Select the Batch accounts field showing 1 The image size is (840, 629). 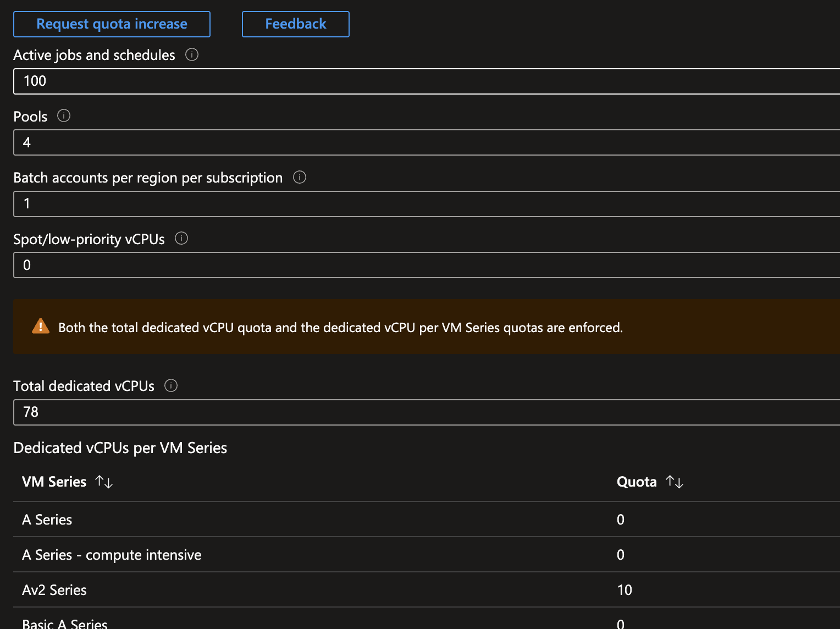pos(427,204)
